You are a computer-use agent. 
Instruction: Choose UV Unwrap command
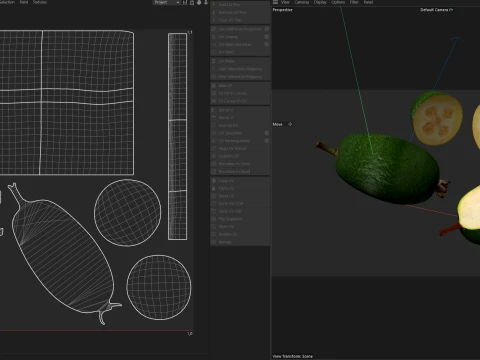[237, 37]
